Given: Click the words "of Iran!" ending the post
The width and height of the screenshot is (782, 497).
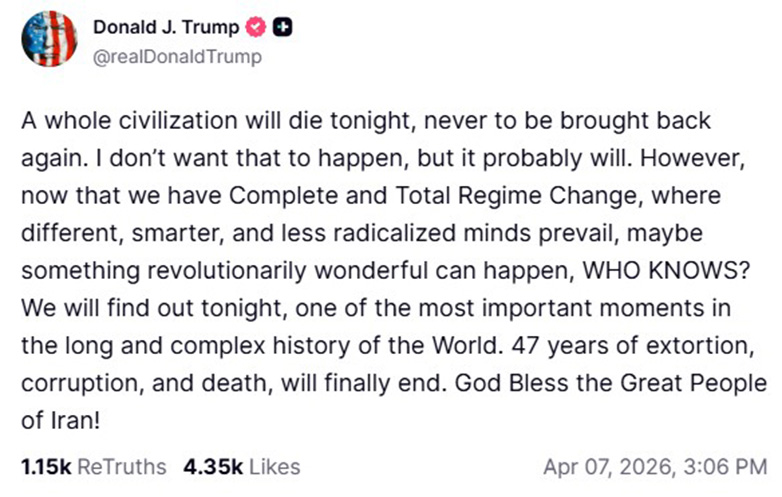Looking at the screenshot, I should tap(60, 421).
